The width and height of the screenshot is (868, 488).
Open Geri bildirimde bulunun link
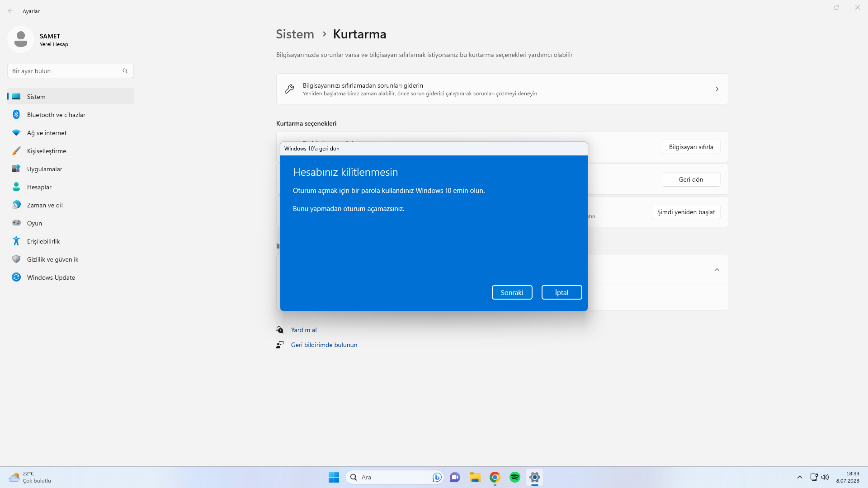pos(324,345)
